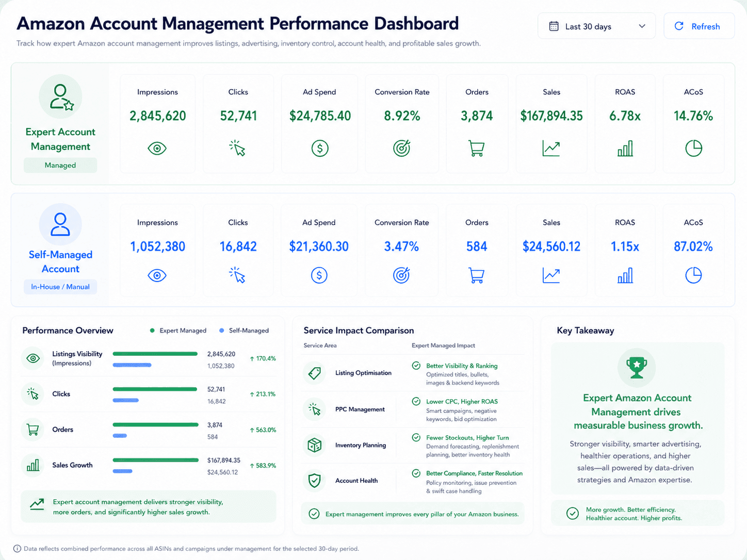The image size is (747, 560).
Task: Click the trend arrow icon beside the Performance Overview summary
Action: tap(37, 504)
